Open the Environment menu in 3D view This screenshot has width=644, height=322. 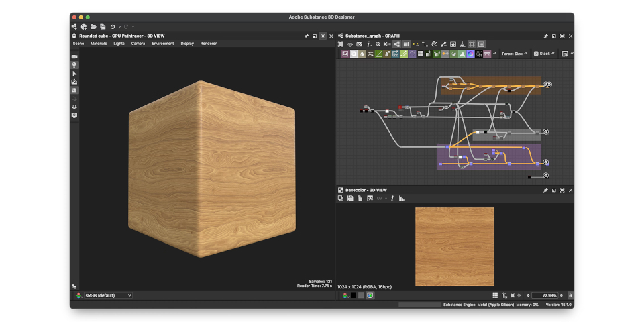[162, 44]
